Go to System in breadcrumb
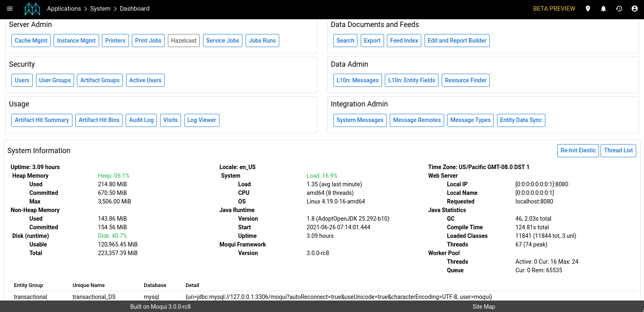 [x=100, y=9]
